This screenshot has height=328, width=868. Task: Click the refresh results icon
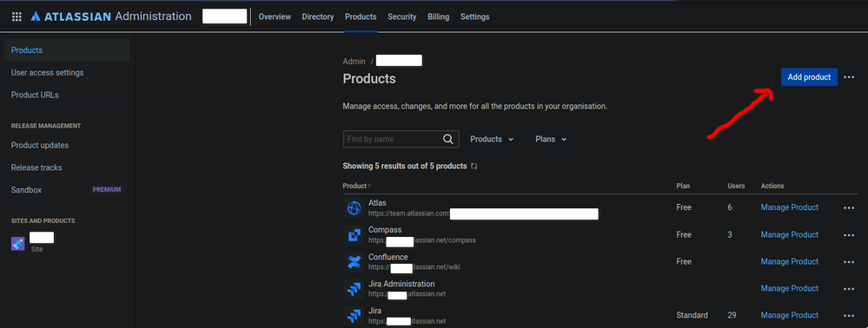tap(474, 166)
